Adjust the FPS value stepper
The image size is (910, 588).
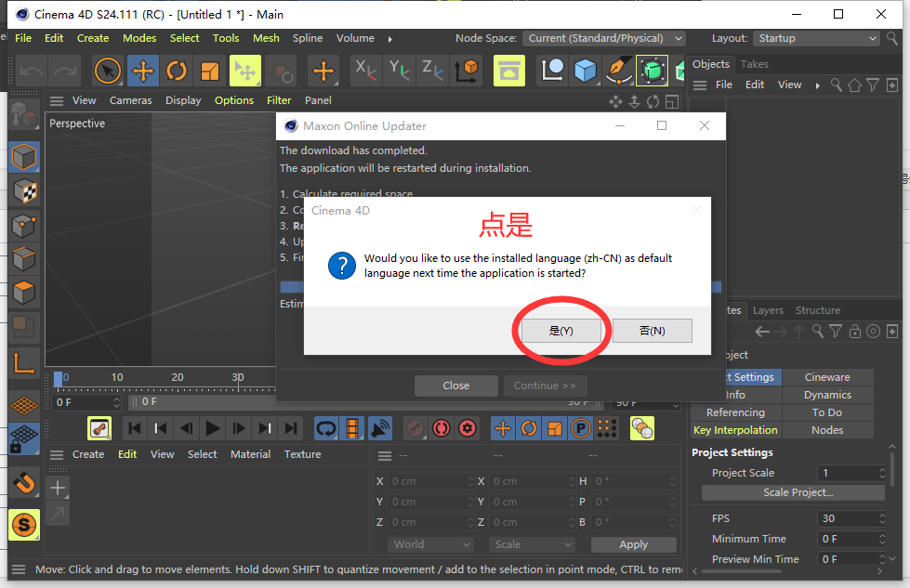click(x=882, y=518)
